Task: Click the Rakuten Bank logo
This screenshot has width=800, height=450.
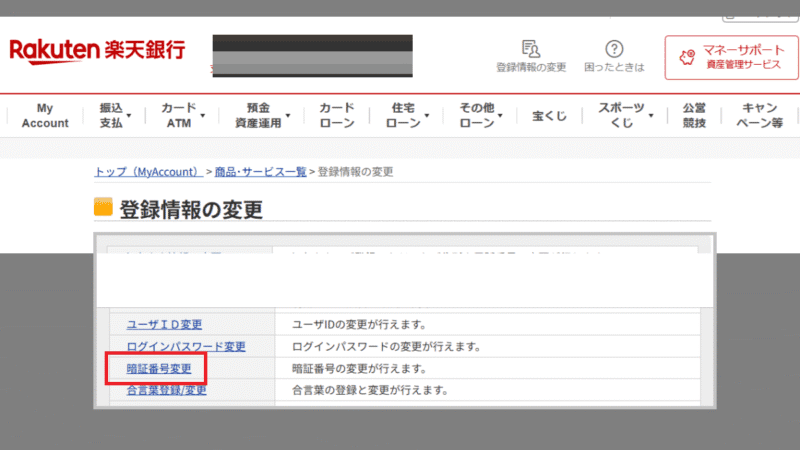Action: [97, 50]
